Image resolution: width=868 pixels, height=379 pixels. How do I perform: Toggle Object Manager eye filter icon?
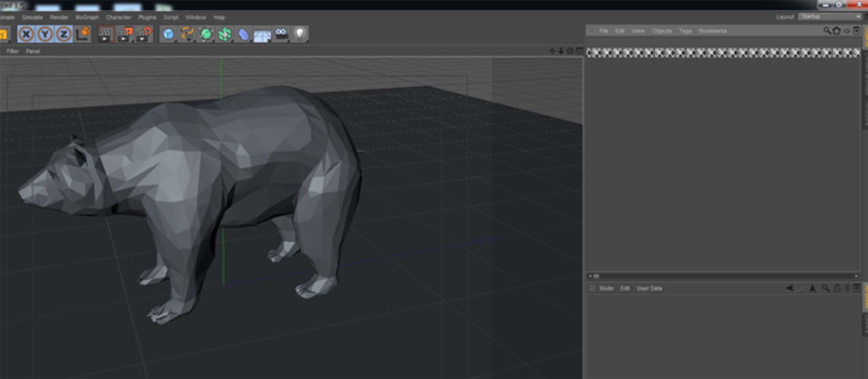pos(847,31)
